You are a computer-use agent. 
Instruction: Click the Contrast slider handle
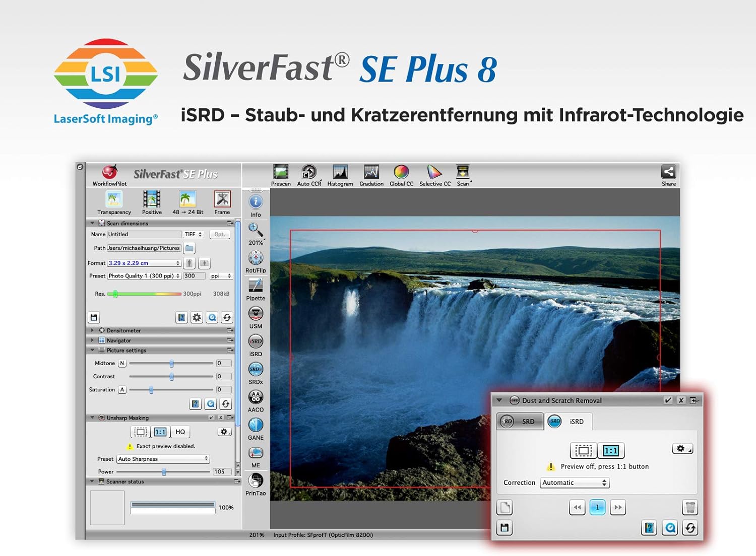172,376
